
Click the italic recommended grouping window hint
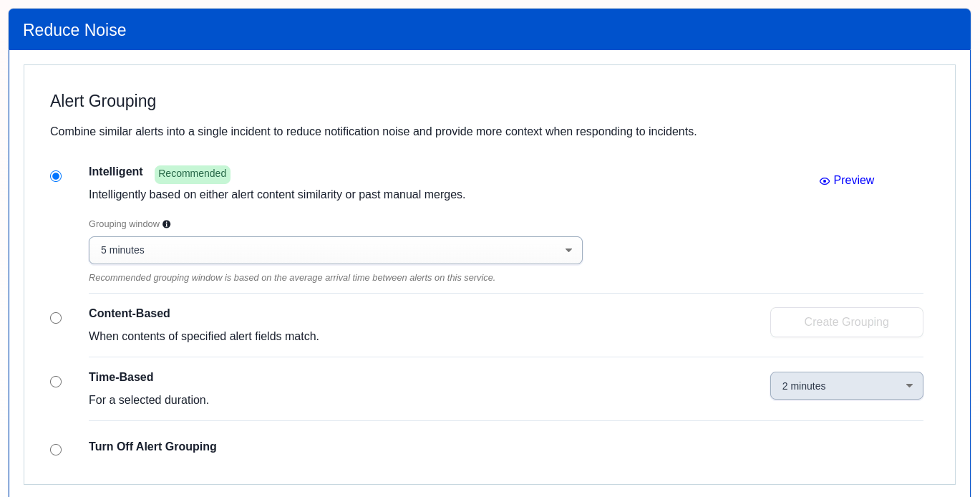click(292, 278)
